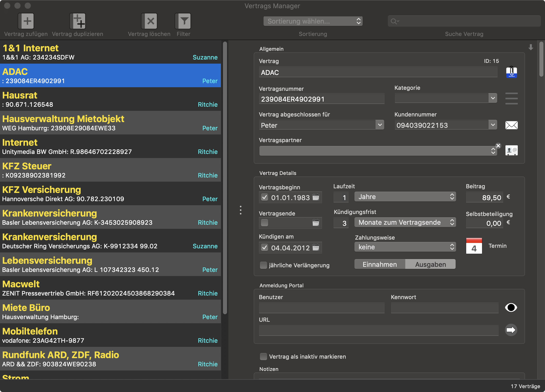The width and height of the screenshot is (545, 392).
Task: Select the Miete Büro contract
Action: click(x=110, y=311)
